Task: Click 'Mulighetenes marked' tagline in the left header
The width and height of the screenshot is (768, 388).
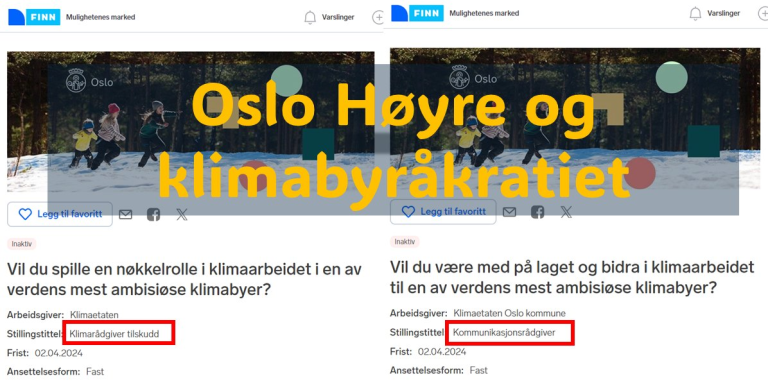Action: pyautogui.click(x=100, y=17)
